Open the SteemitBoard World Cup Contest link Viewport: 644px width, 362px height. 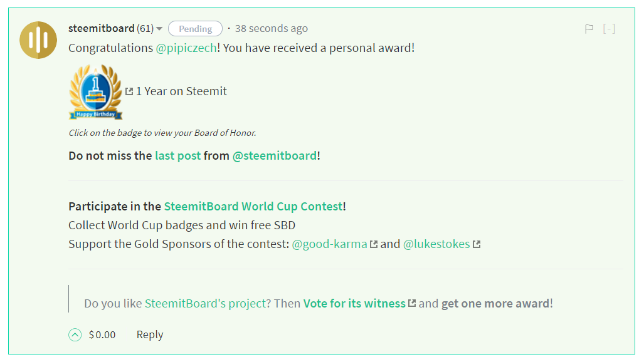coord(253,207)
